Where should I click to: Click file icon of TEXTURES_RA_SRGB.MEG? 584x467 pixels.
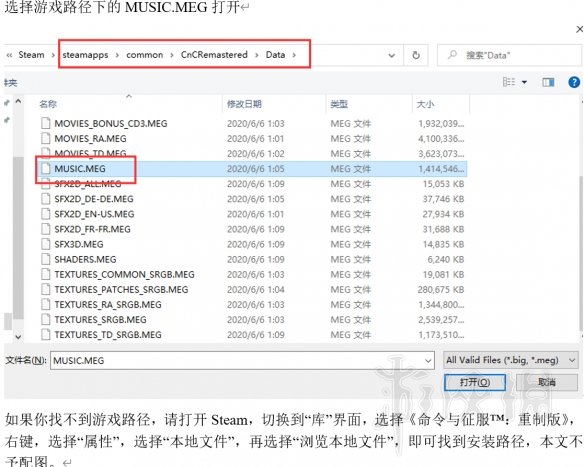click(45, 304)
